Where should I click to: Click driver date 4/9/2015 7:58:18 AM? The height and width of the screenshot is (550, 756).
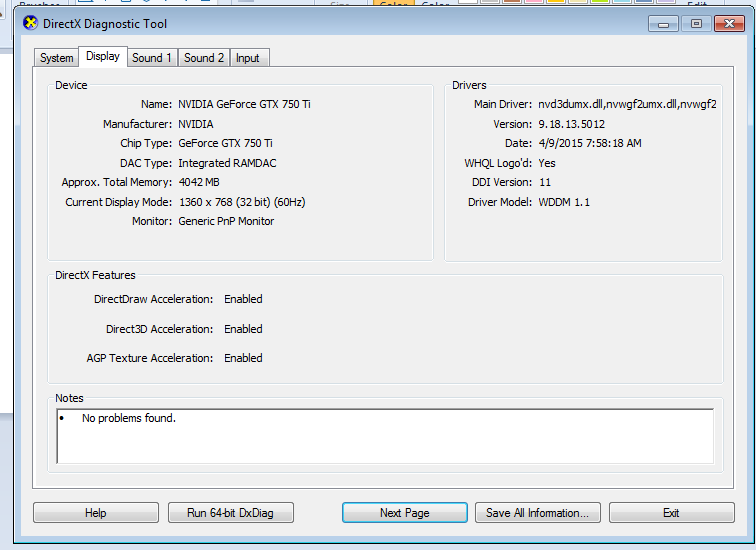(590, 143)
